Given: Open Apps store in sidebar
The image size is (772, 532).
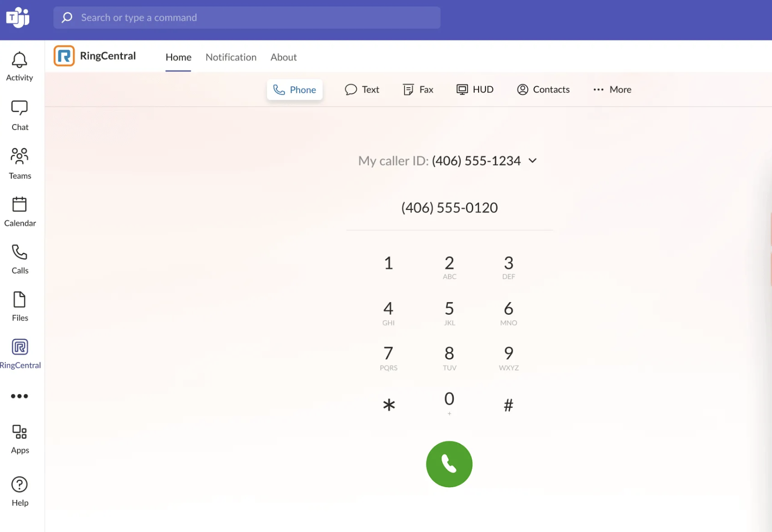Looking at the screenshot, I should (x=19, y=438).
